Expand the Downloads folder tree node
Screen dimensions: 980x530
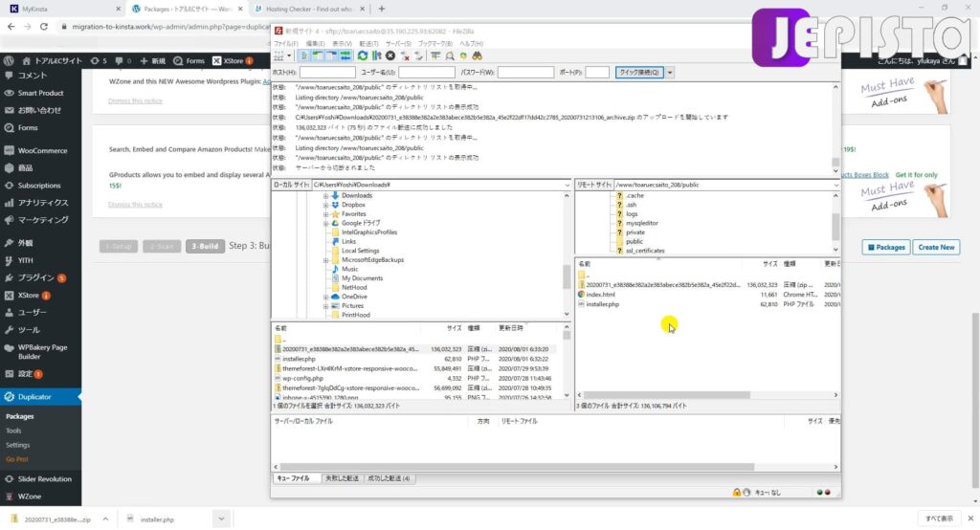coord(325,195)
